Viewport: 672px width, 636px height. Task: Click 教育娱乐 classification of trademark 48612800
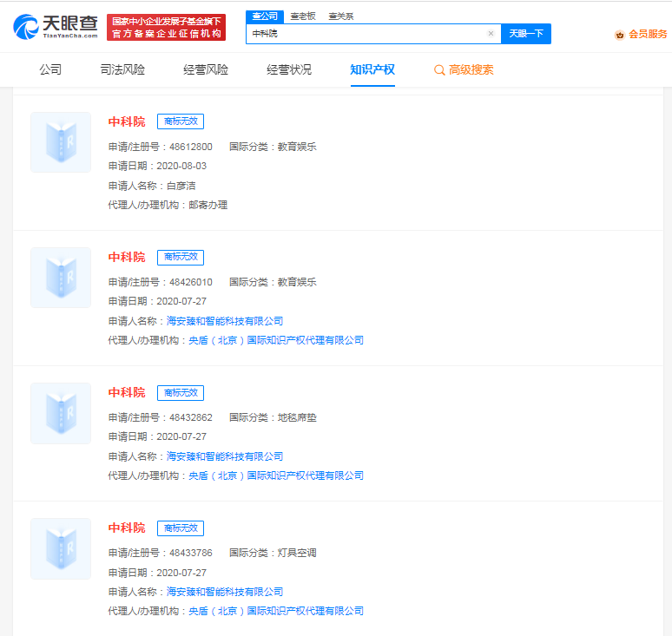(297, 147)
